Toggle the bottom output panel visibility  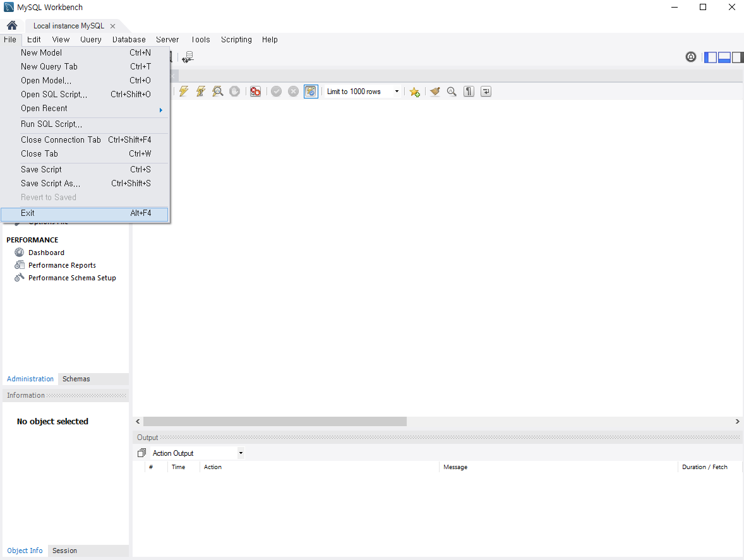click(x=724, y=57)
